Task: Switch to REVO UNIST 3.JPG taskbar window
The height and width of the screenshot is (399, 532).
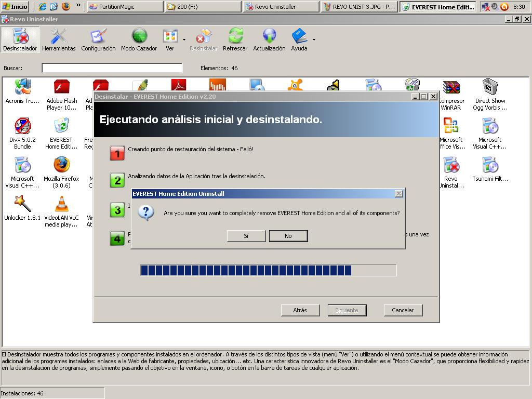Action: 359,6
